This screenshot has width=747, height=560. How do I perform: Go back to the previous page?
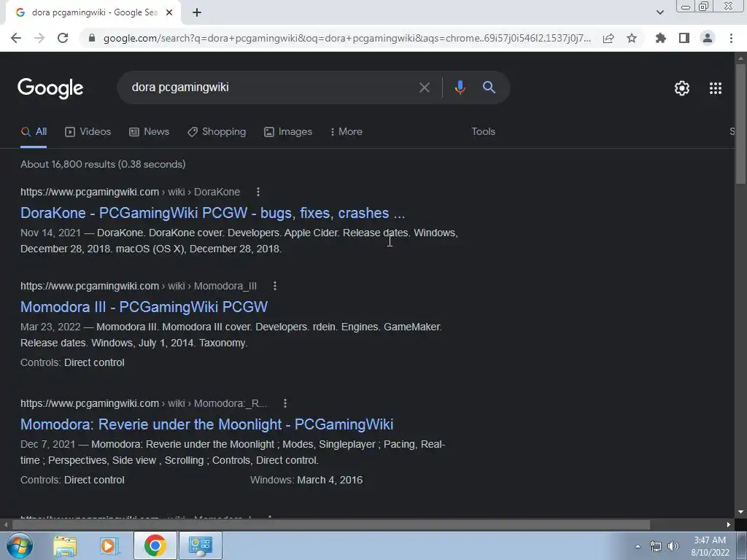click(x=16, y=38)
